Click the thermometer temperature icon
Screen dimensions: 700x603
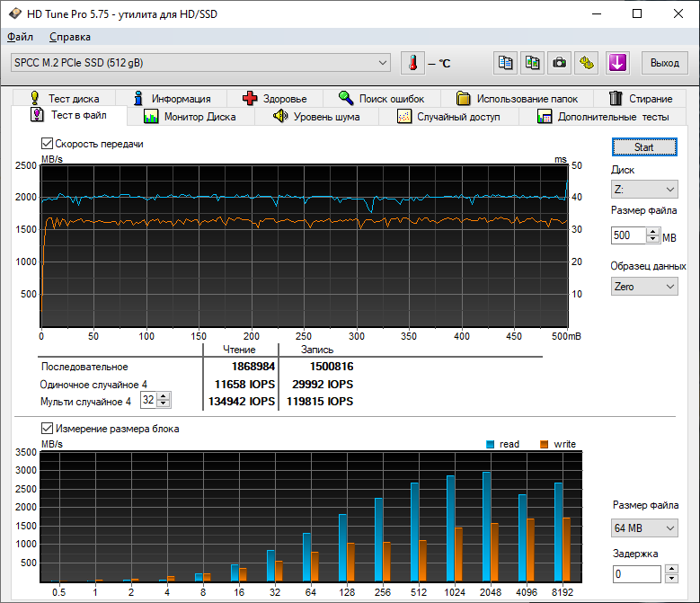(x=412, y=63)
